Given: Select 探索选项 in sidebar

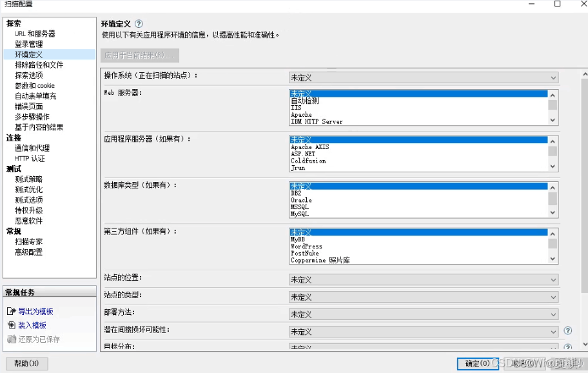Looking at the screenshot, I should (29, 75).
